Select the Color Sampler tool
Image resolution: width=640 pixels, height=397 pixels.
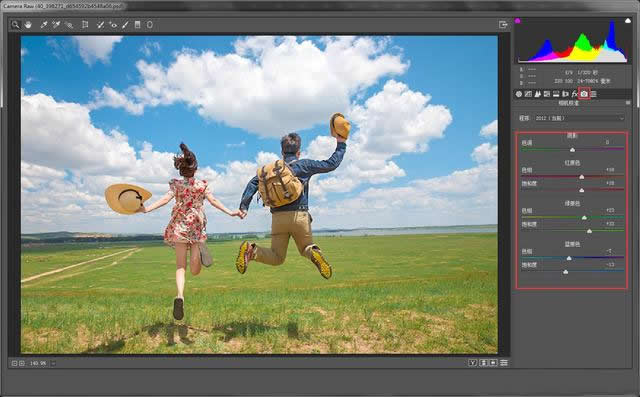[x=56, y=25]
